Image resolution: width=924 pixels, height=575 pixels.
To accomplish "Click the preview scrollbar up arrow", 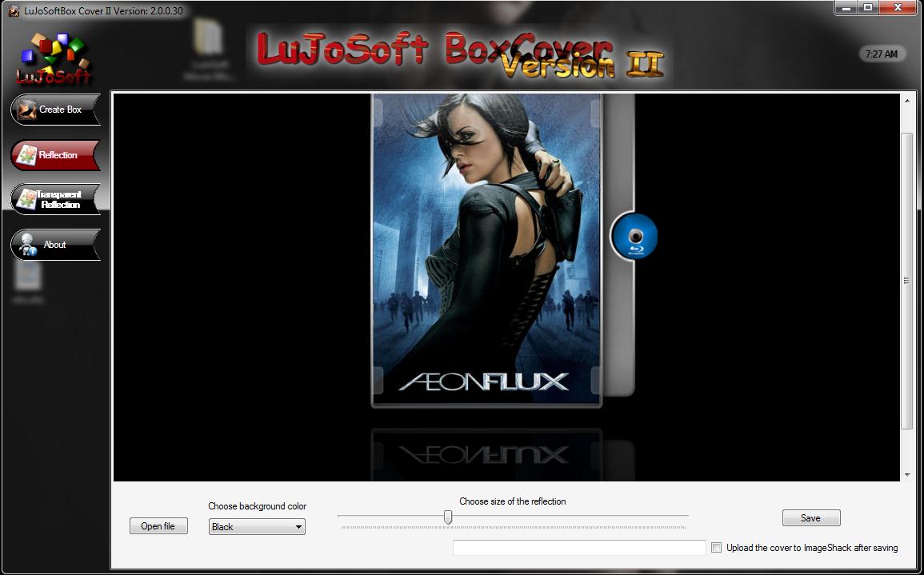I will tap(907, 101).
